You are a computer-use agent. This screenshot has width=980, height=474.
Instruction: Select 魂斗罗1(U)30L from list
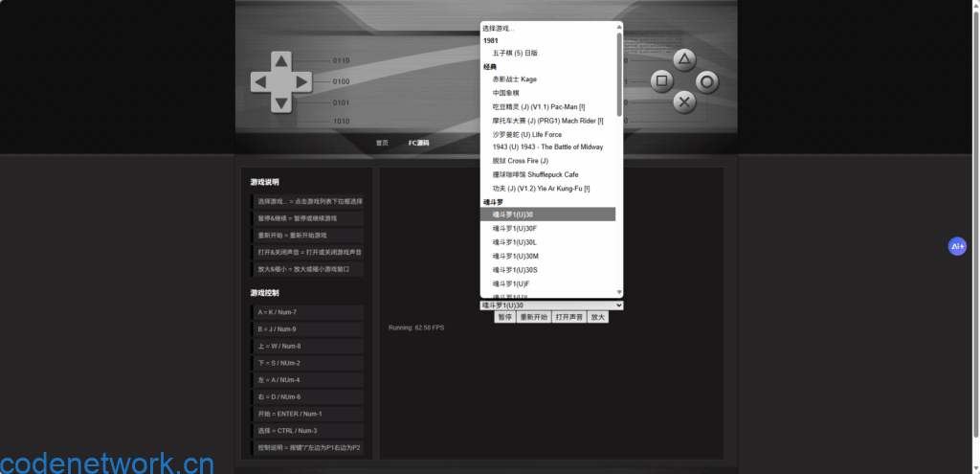point(548,242)
